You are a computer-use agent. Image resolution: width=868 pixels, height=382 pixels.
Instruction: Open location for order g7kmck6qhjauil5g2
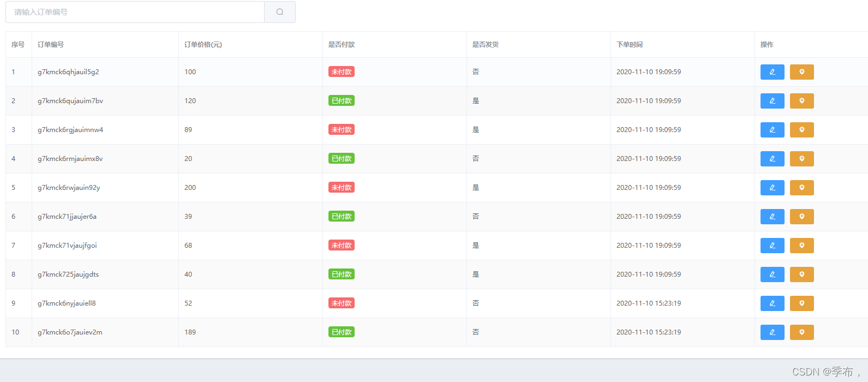pos(801,72)
